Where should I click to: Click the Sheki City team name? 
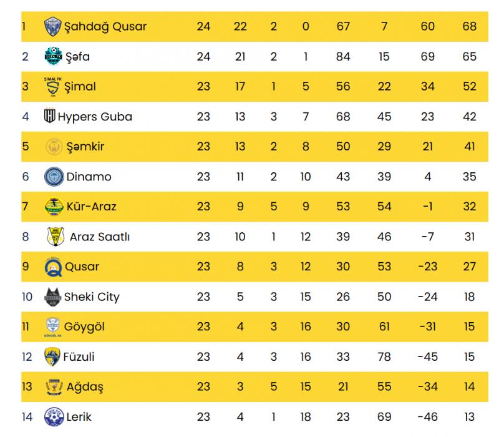coord(92,297)
